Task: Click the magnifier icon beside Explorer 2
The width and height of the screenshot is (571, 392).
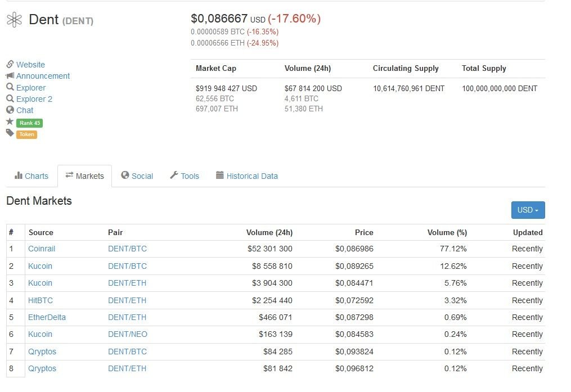Action: pos(10,98)
